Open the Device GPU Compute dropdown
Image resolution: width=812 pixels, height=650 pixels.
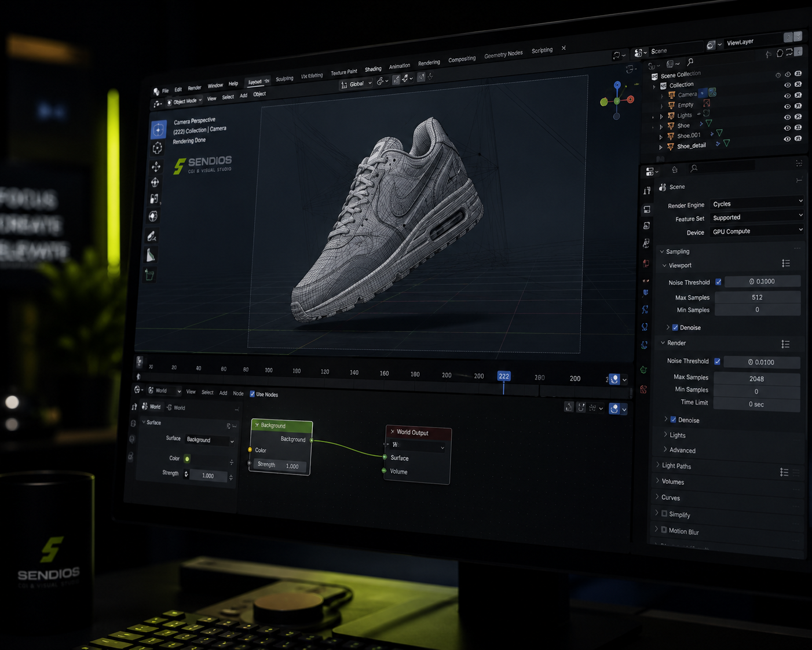pyautogui.click(x=756, y=231)
